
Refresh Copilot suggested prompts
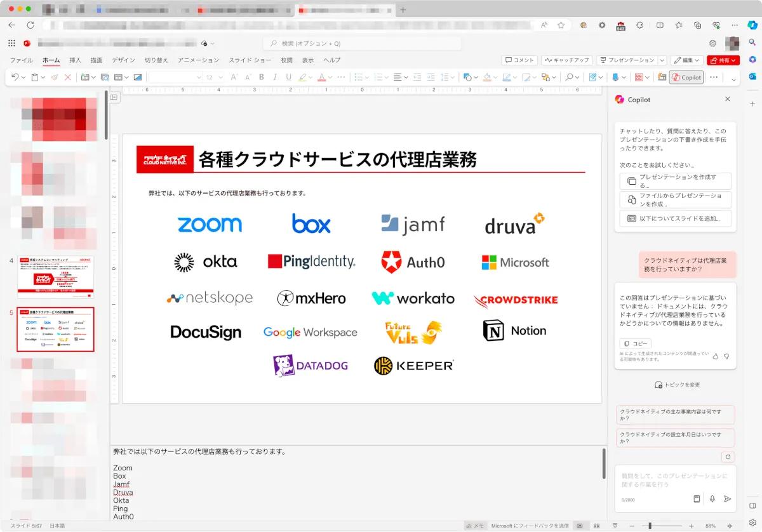(x=728, y=456)
